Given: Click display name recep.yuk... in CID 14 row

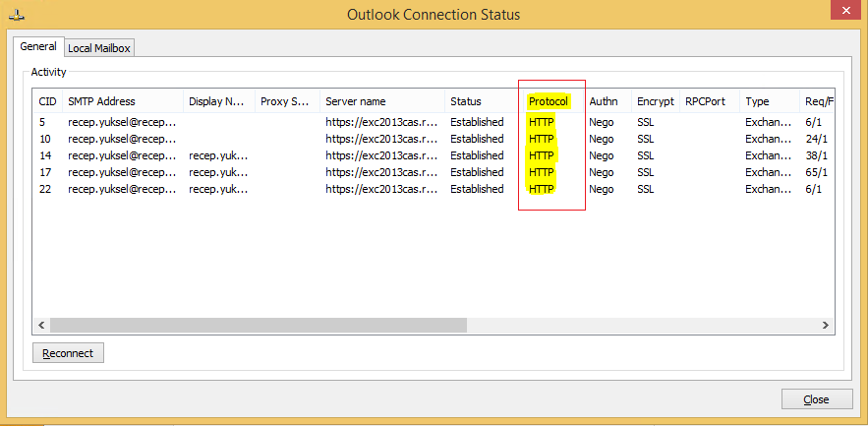Looking at the screenshot, I should point(218,155).
